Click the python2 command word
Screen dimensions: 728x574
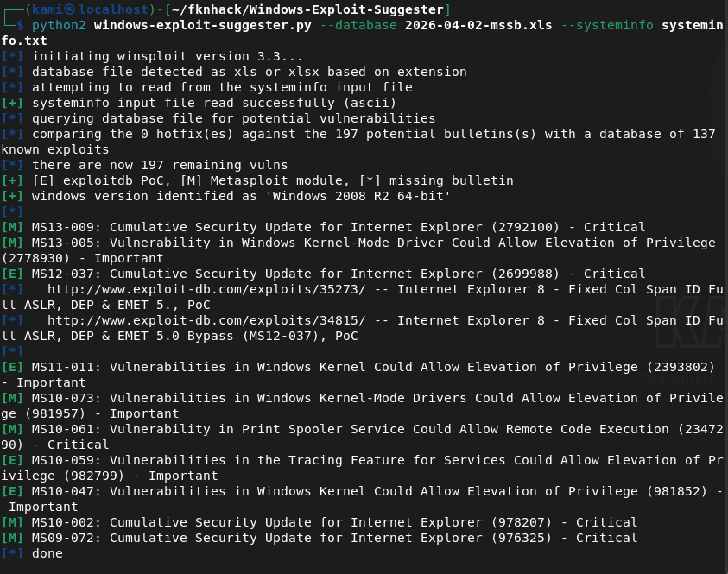[x=59, y=25]
